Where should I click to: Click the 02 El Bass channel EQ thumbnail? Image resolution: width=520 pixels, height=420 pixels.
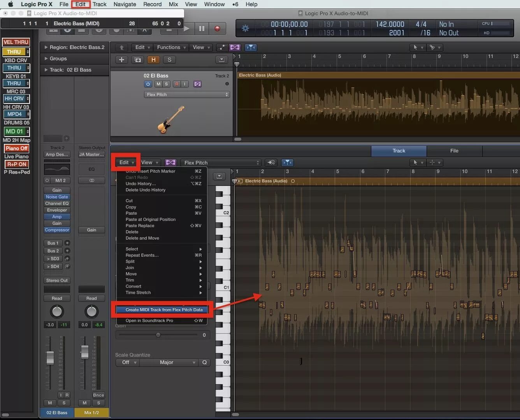coord(57,169)
